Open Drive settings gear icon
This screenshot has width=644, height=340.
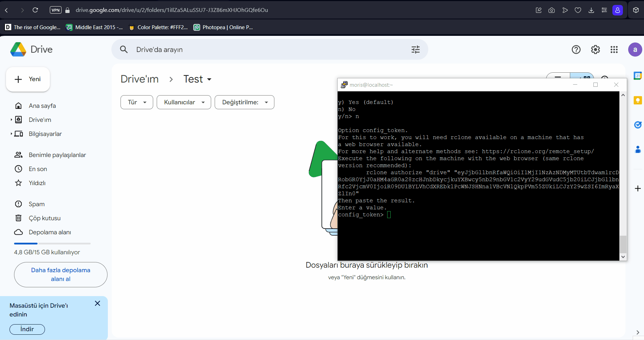595,50
